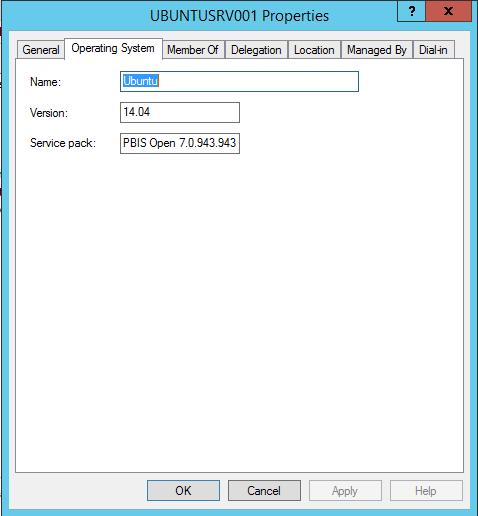Click the Version: label text
Viewport: 478px width, 516px height.
click(49, 113)
